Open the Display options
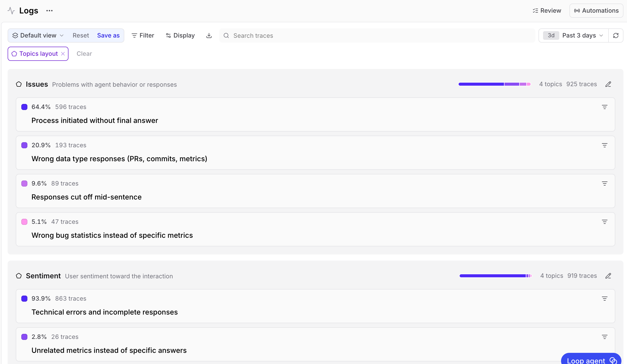 point(180,35)
